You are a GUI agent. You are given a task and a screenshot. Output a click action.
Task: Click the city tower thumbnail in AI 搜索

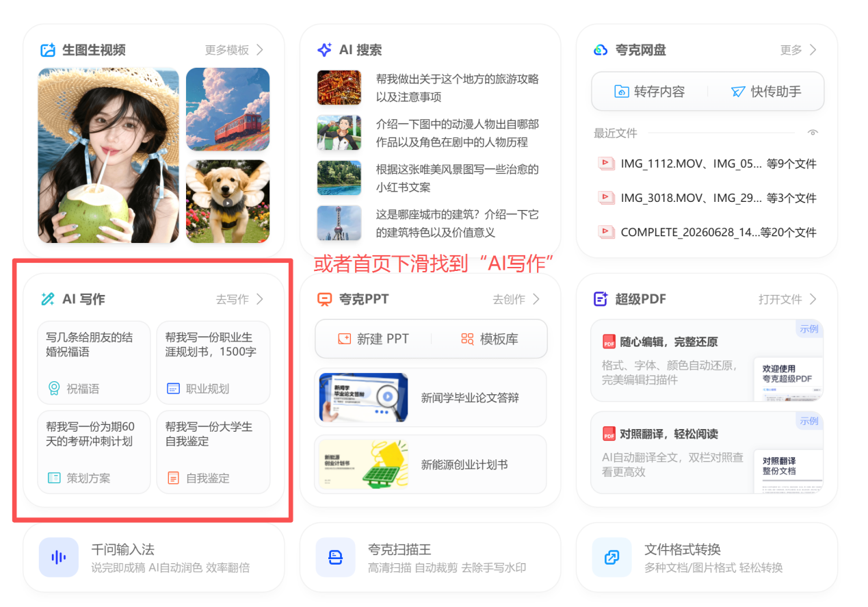pos(339,223)
